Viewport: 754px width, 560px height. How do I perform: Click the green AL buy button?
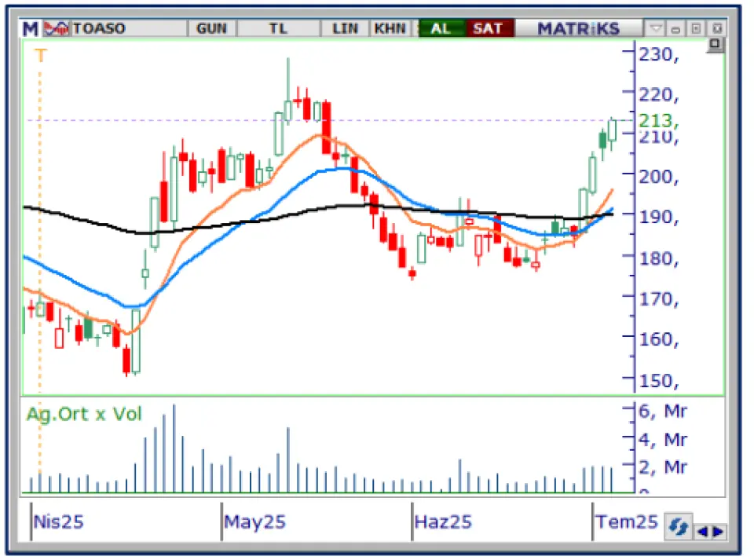[441, 29]
